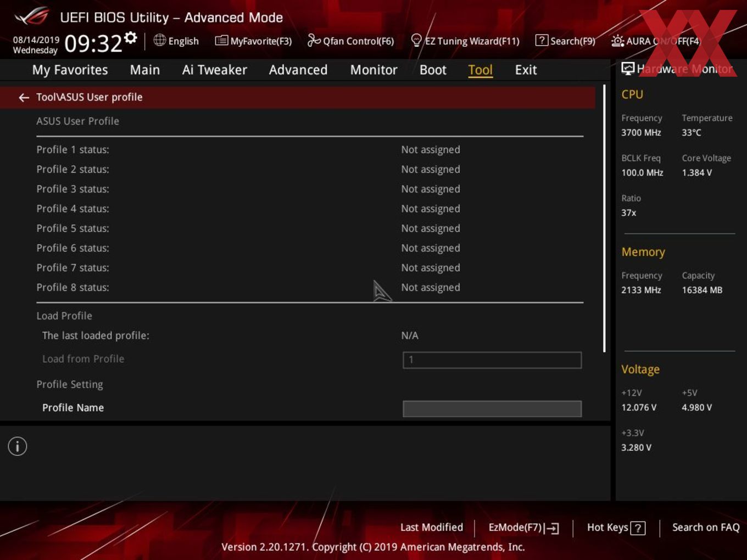Image resolution: width=747 pixels, height=560 pixels.
Task: Click the globe language icon
Action: (159, 40)
